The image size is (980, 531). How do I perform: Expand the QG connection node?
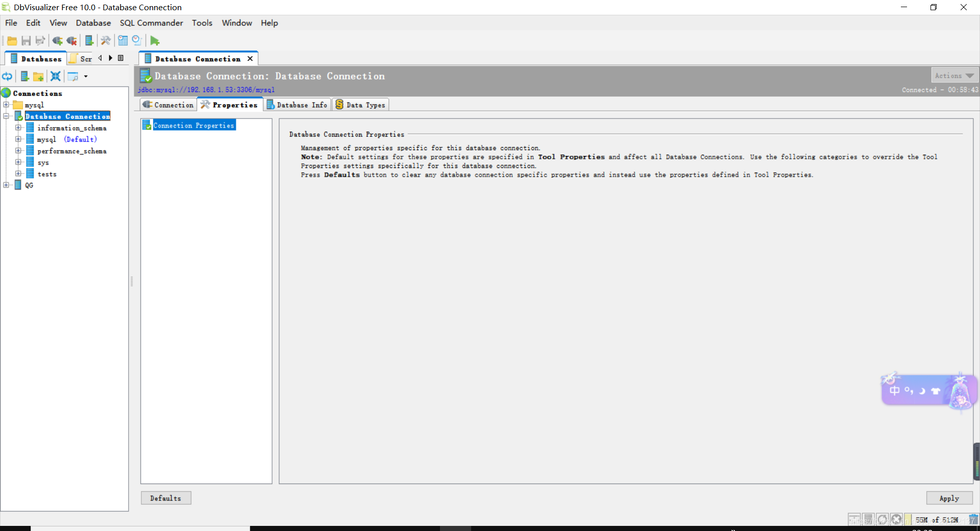[x=6, y=185]
